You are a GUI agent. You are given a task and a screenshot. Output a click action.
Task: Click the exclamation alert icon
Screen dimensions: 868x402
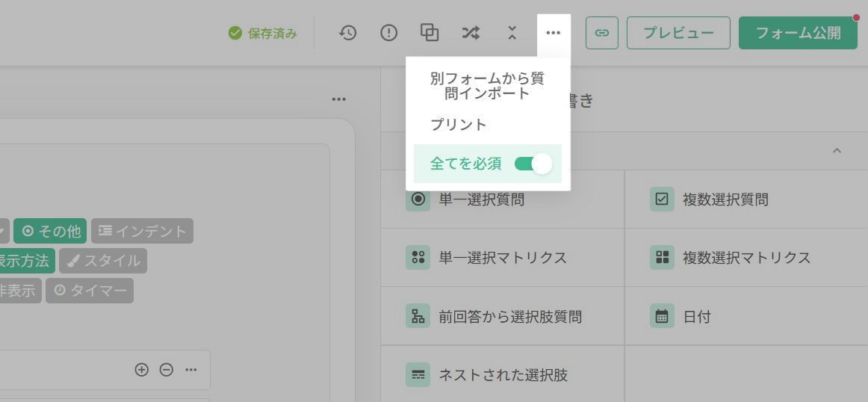[389, 33]
